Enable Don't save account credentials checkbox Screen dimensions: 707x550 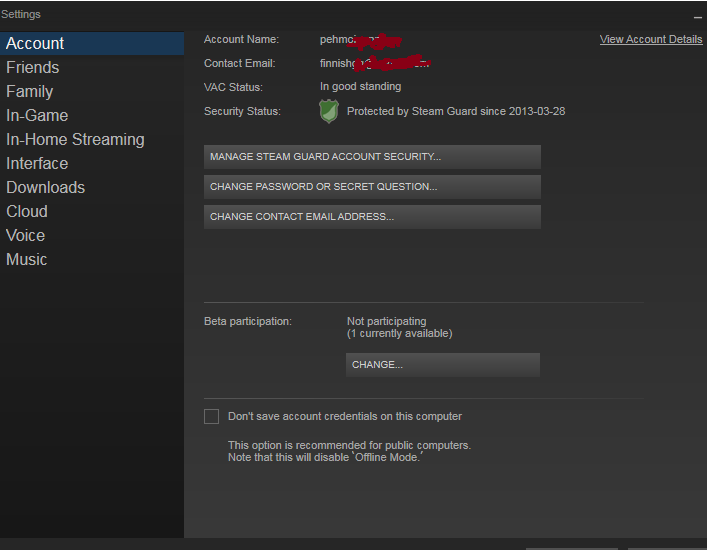211,416
